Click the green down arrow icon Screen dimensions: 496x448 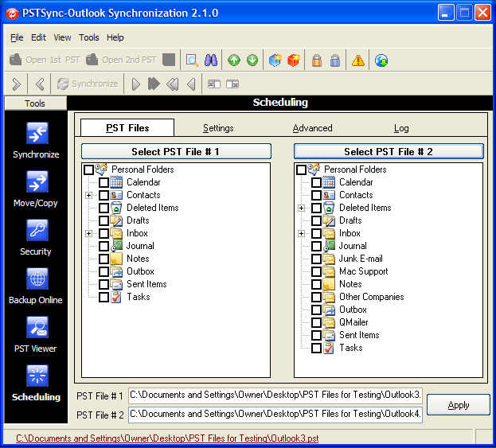pos(252,60)
